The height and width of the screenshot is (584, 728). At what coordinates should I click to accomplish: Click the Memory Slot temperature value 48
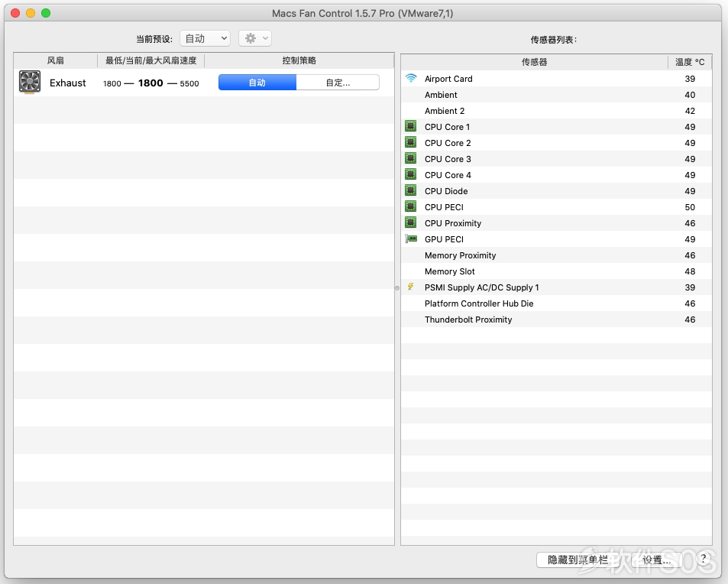[x=690, y=271]
